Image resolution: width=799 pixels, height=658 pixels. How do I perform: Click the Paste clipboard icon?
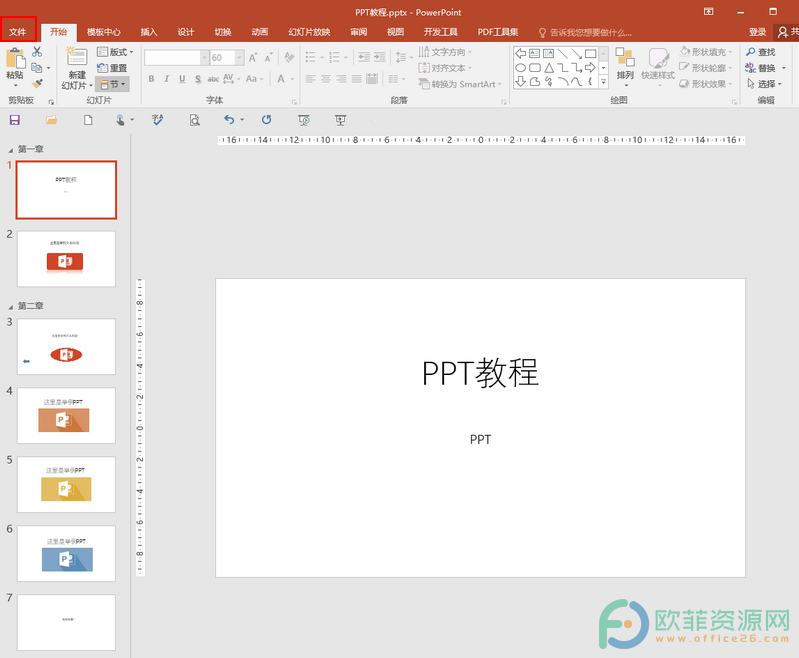click(x=15, y=59)
